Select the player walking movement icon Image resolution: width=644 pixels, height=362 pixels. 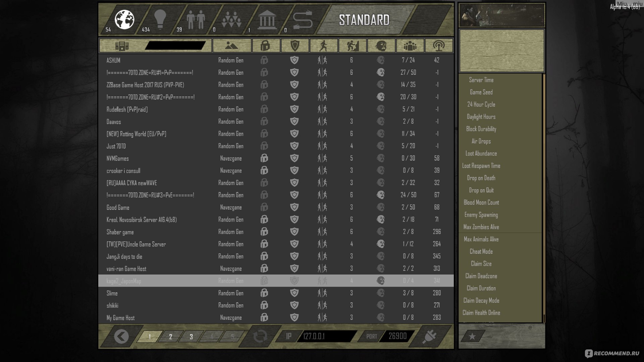point(323,46)
